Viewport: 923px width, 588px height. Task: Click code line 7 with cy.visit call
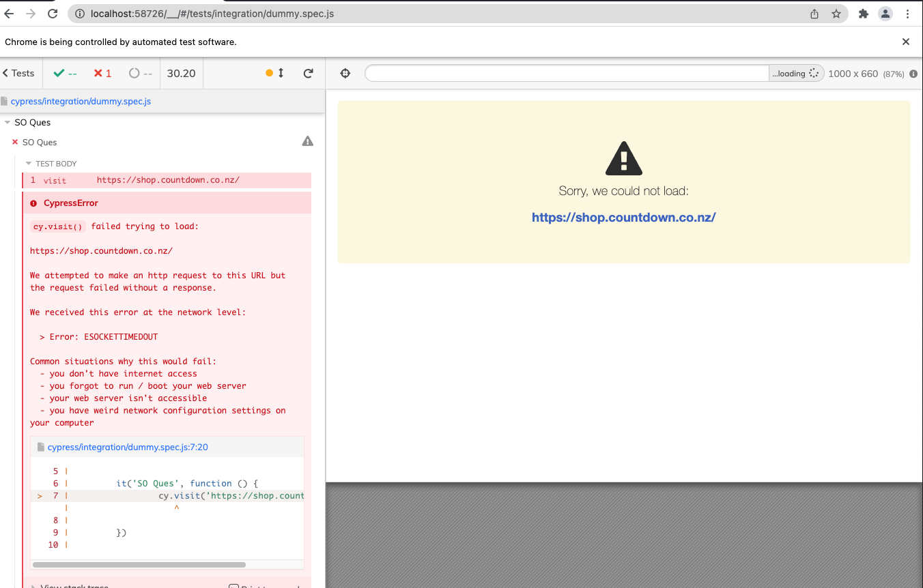[x=167, y=496]
